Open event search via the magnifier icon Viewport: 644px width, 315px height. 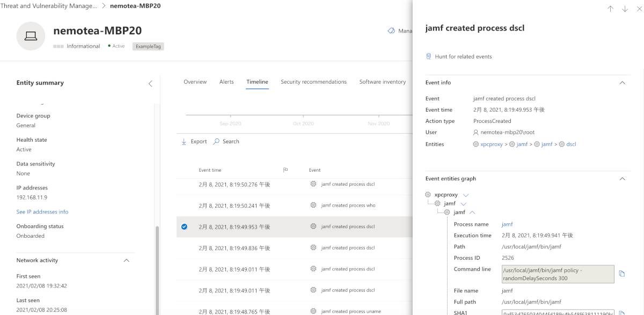[x=217, y=141]
